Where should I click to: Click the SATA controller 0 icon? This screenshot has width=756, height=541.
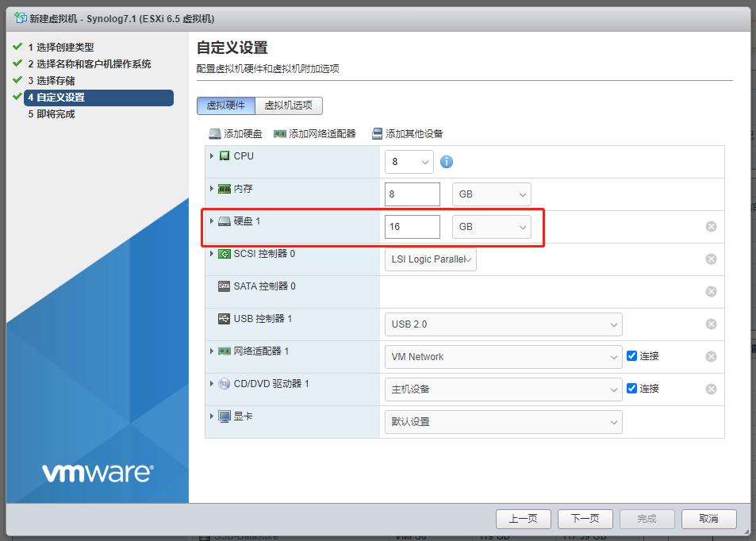coord(224,286)
